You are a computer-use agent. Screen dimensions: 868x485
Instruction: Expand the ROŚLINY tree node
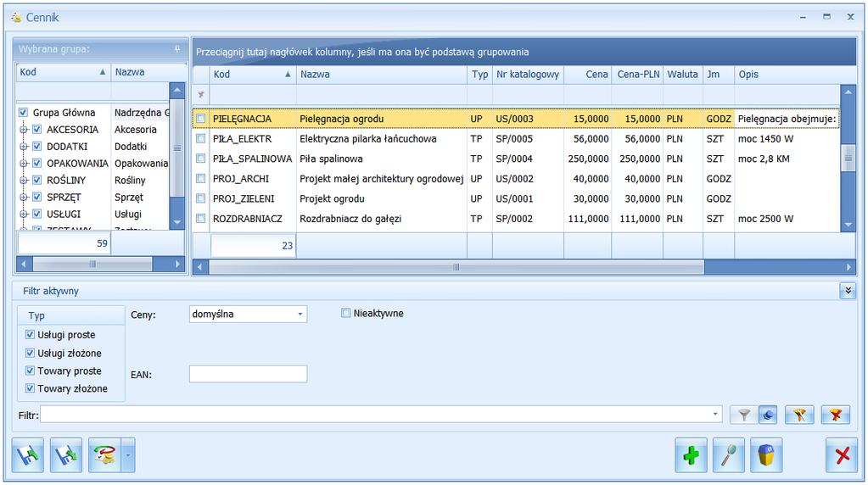[23, 181]
